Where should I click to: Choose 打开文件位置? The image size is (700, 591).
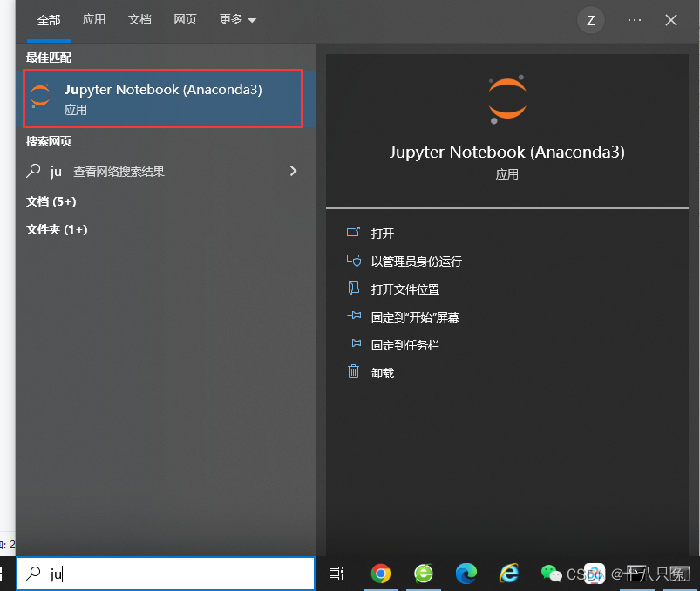tap(405, 289)
